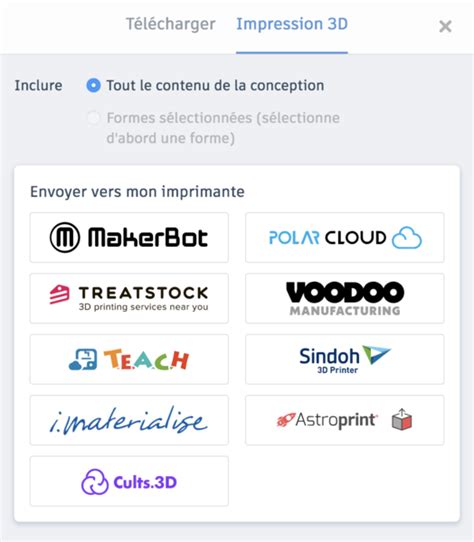Open the Impression 3D tab

click(292, 24)
